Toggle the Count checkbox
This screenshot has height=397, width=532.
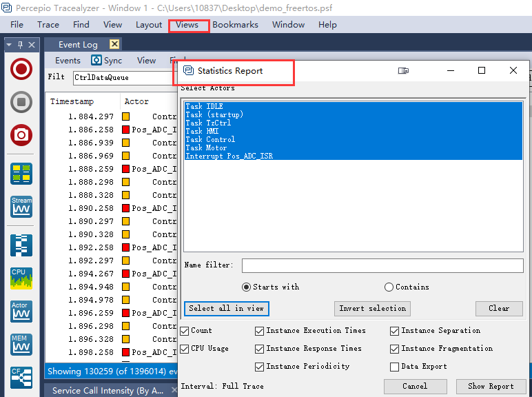[184, 331]
